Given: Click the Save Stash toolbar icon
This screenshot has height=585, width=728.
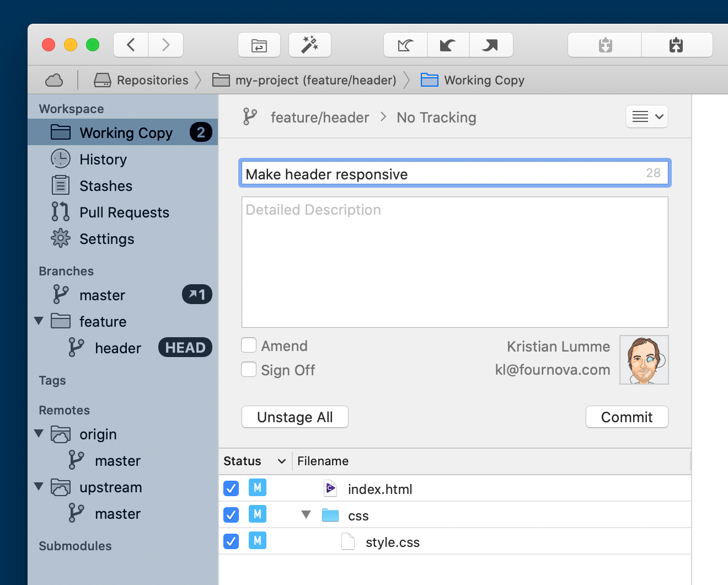Looking at the screenshot, I should tap(605, 45).
